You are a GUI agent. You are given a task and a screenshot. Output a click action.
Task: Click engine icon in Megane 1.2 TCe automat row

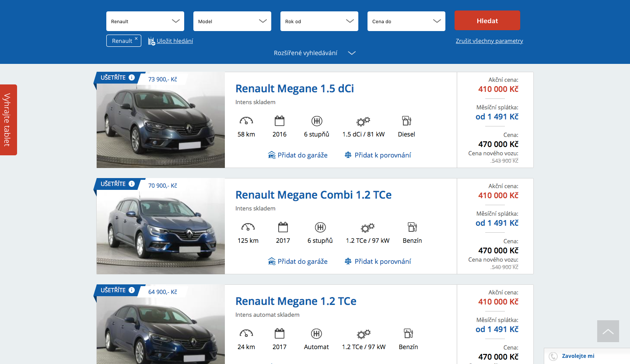(364, 334)
